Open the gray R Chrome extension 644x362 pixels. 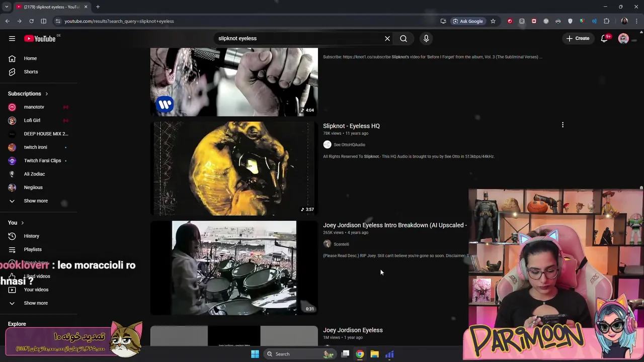tap(522, 21)
